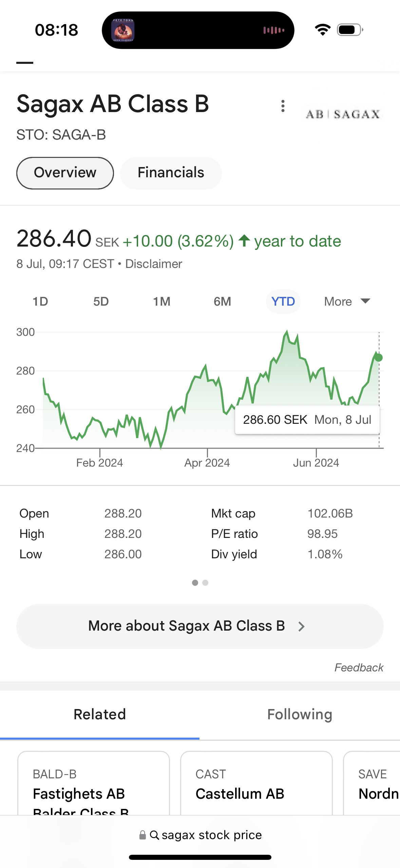The width and height of the screenshot is (400, 868).
Task: Tap the search magnifier icon in address bar
Action: pyautogui.click(x=154, y=835)
